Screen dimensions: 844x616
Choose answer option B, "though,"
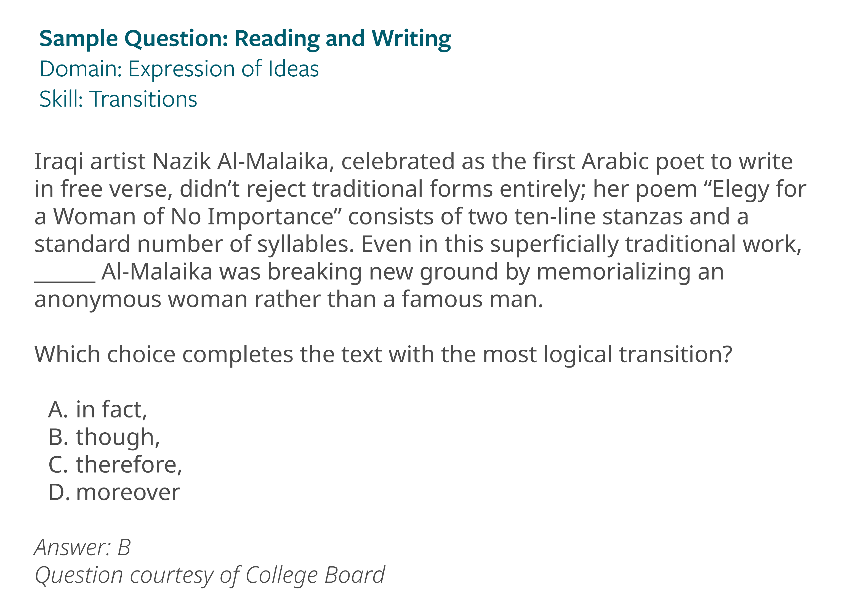[104, 438]
